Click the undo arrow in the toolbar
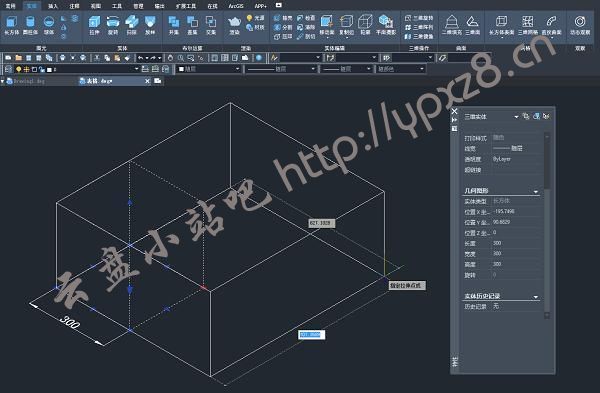600x393 pixels. 140,58
